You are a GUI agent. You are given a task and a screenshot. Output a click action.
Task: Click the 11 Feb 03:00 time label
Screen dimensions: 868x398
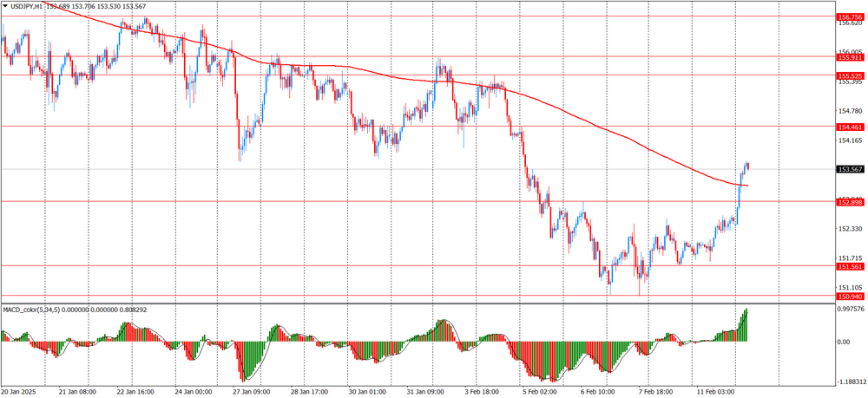pos(715,392)
